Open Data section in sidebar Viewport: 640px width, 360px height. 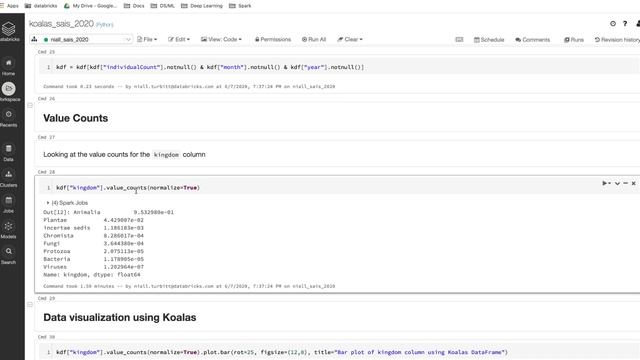tap(9, 153)
